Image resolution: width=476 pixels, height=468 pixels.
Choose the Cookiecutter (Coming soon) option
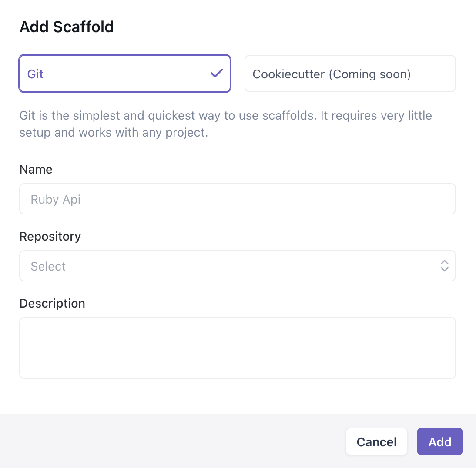[x=350, y=74]
